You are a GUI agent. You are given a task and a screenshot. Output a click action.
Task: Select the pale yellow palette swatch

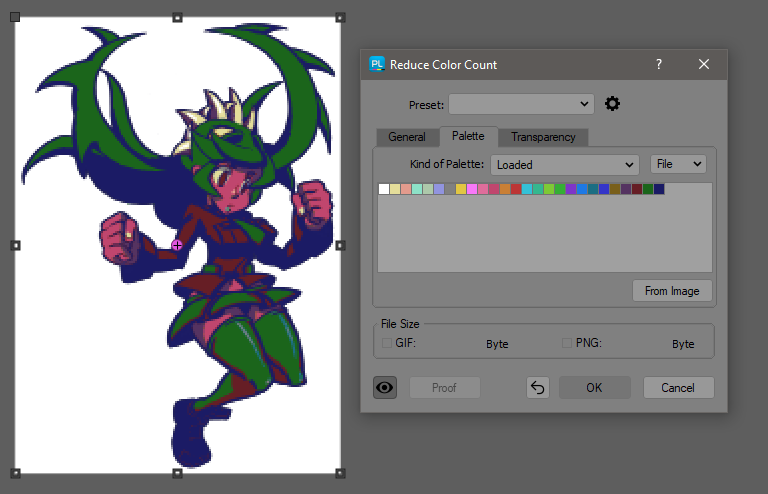(395, 189)
